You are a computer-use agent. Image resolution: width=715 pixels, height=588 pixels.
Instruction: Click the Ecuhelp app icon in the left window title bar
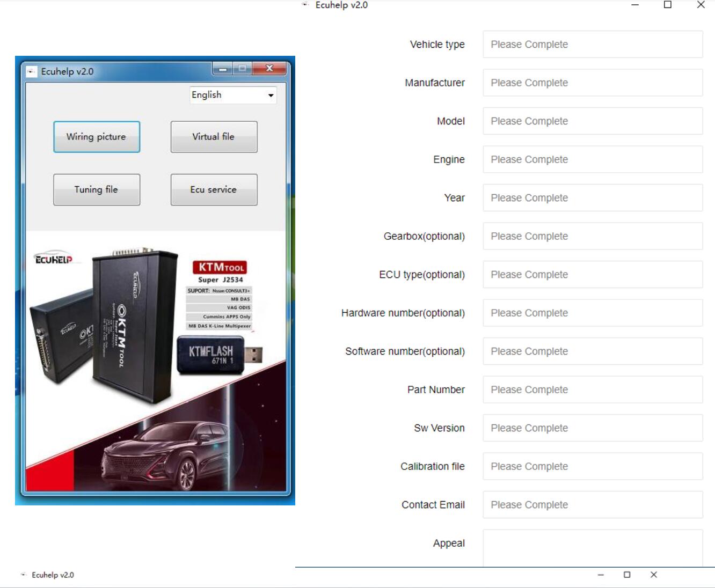click(31, 70)
